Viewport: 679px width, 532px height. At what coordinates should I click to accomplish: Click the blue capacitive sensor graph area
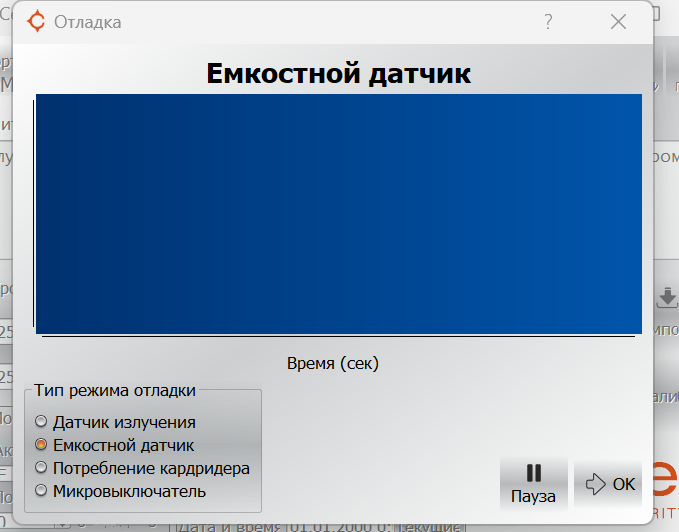tap(339, 214)
